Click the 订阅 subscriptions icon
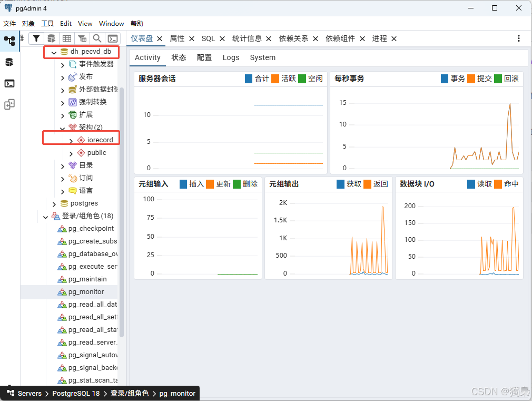 click(x=73, y=178)
